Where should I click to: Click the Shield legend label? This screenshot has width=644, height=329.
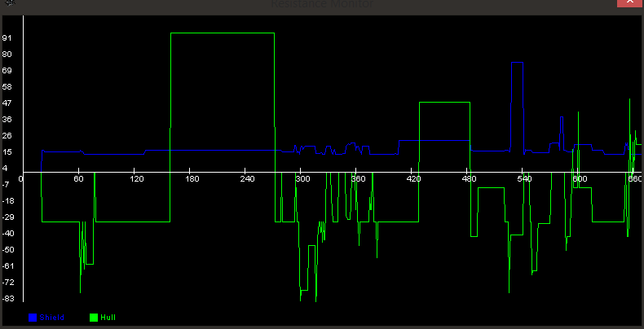pos(52,318)
